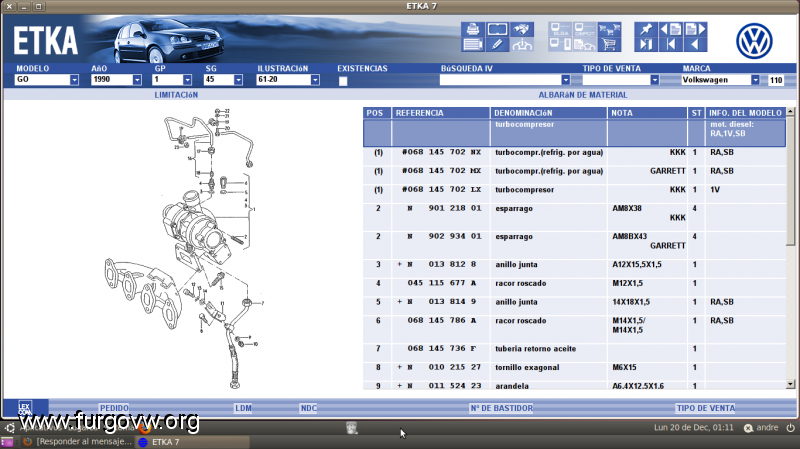Click the parts table scrollbar thumb

790,181
